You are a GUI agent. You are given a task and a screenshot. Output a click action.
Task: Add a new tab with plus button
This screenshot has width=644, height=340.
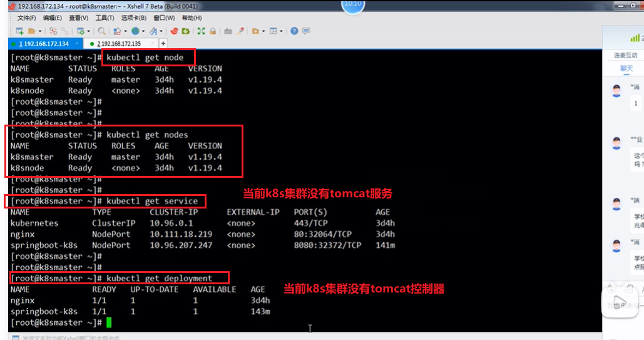pyautogui.click(x=163, y=43)
